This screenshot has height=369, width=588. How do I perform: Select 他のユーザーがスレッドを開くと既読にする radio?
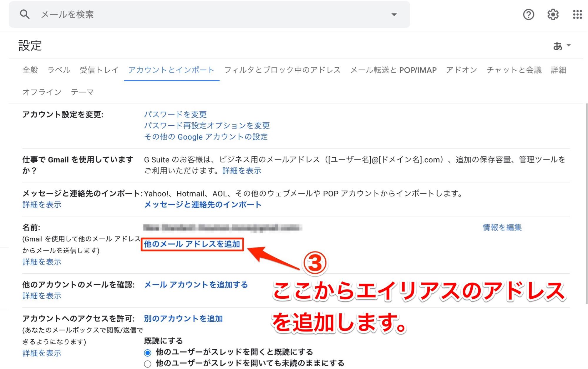(x=148, y=353)
